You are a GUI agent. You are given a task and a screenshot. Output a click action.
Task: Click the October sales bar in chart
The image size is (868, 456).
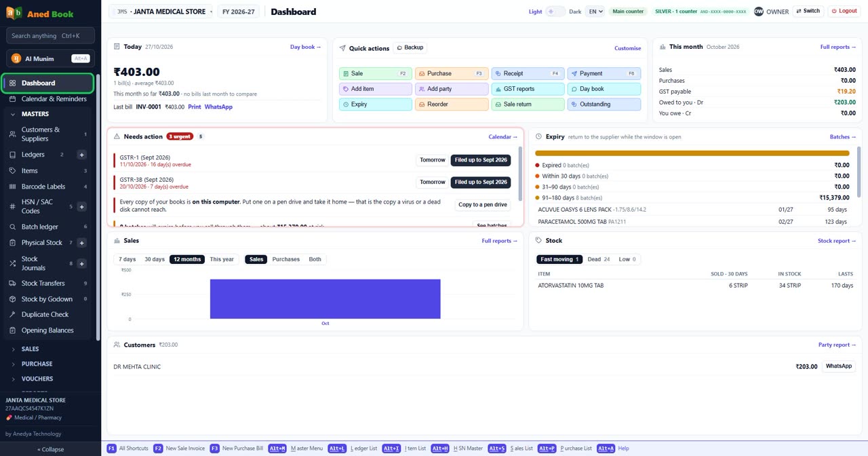[325, 299]
